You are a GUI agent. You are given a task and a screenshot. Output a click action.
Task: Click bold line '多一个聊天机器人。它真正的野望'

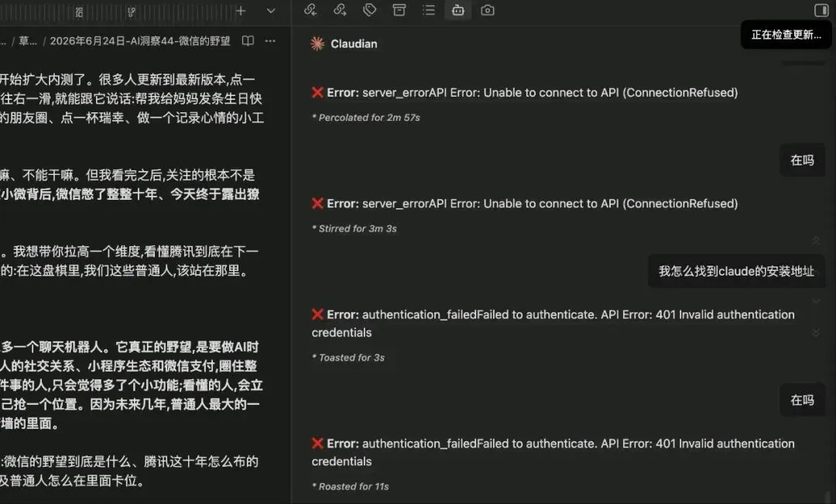(129, 347)
